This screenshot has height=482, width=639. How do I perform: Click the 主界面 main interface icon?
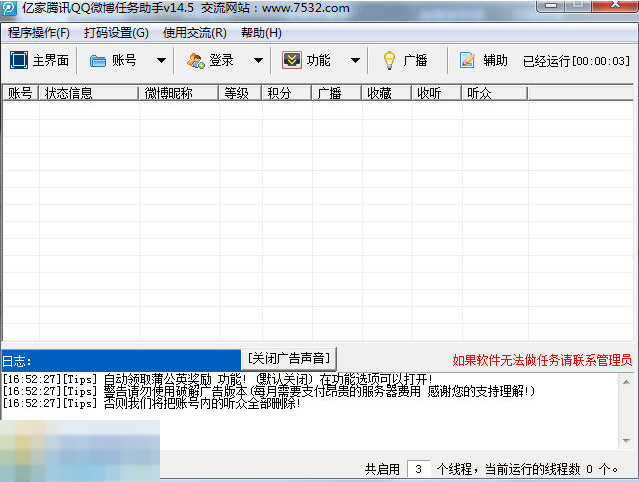[x=19, y=60]
